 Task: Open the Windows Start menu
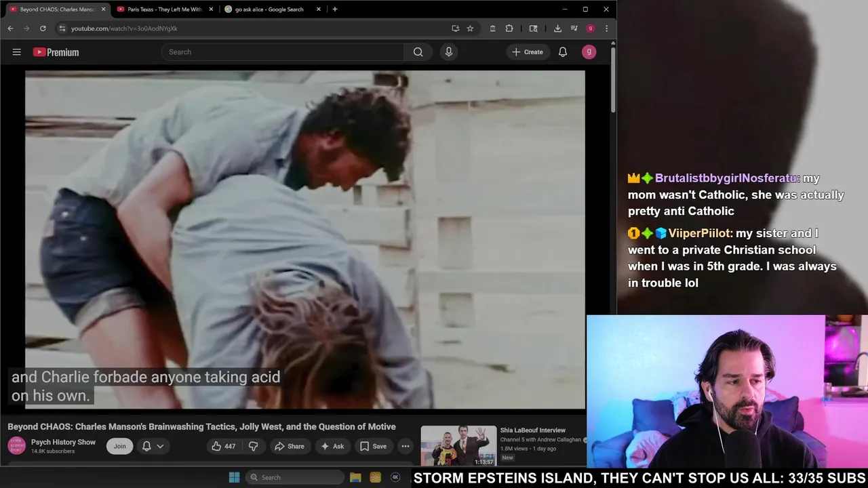tap(234, 477)
